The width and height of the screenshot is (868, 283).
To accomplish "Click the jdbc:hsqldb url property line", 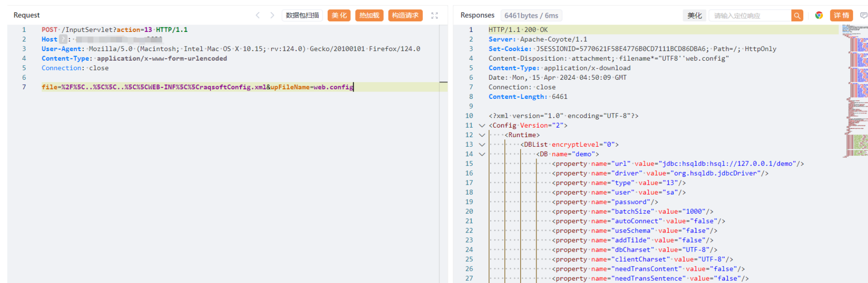I will (678, 164).
